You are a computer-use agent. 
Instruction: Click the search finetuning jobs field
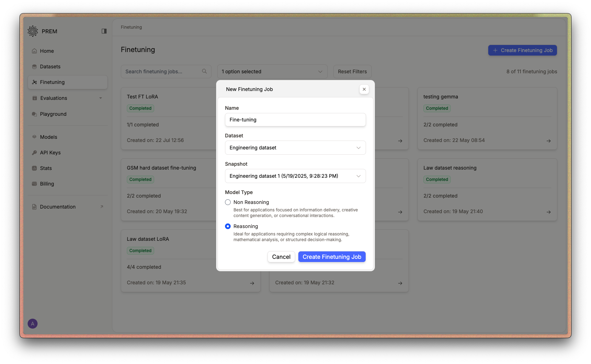[166, 72]
